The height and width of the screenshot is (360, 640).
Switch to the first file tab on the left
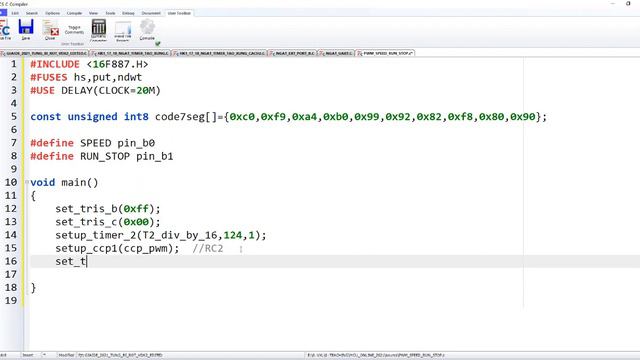[x=44, y=53]
